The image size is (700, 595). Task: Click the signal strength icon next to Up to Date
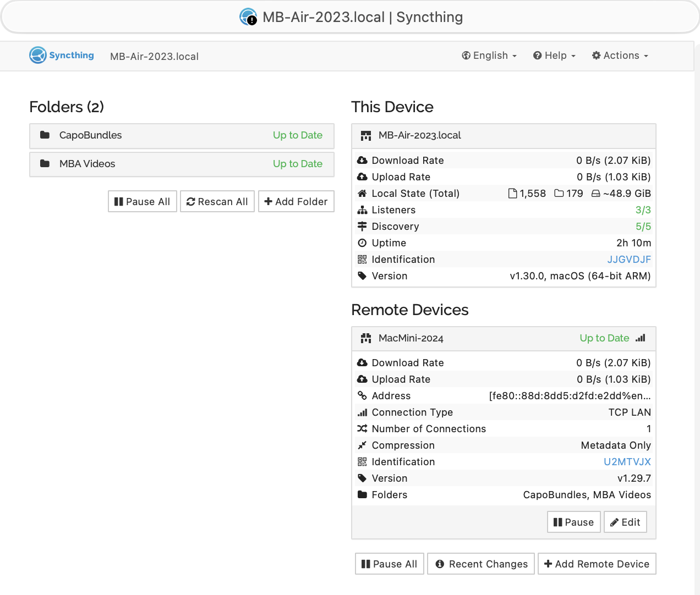click(x=640, y=338)
